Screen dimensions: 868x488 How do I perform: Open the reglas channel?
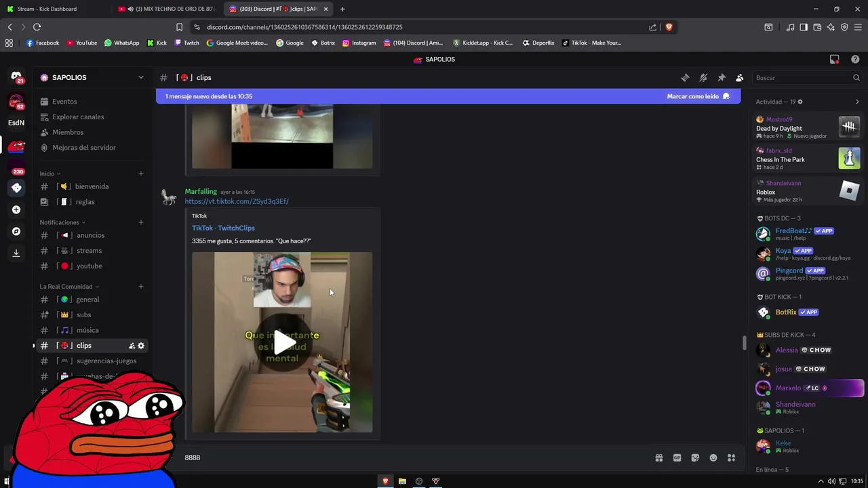[92, 202]
